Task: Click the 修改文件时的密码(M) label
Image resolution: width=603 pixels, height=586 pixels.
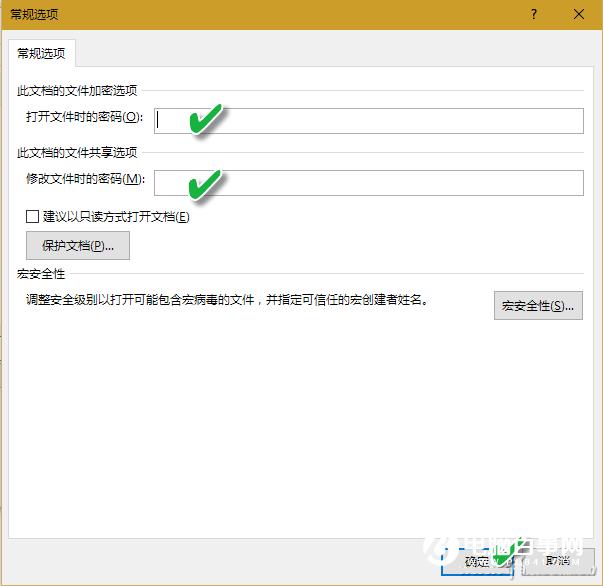Action: (85, 178)
